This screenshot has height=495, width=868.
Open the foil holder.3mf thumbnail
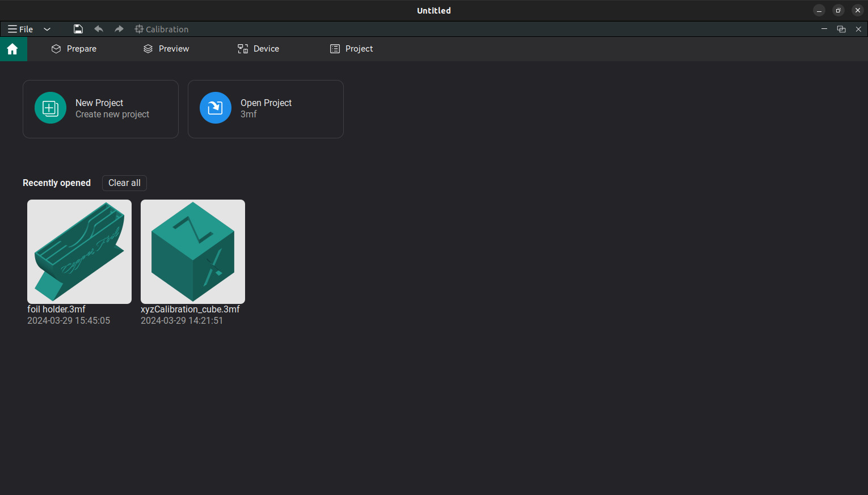pyautogui.click(x=79, y=251)
